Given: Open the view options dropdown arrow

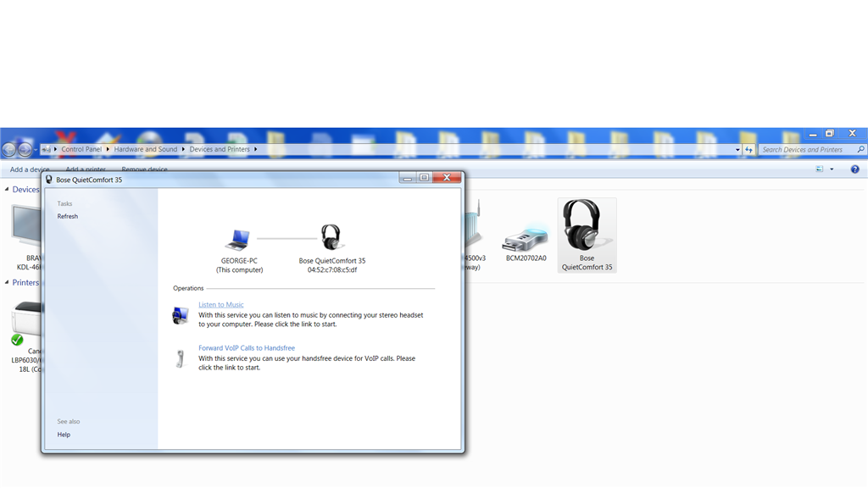Looking at the screenshot, I should point(832,169).
